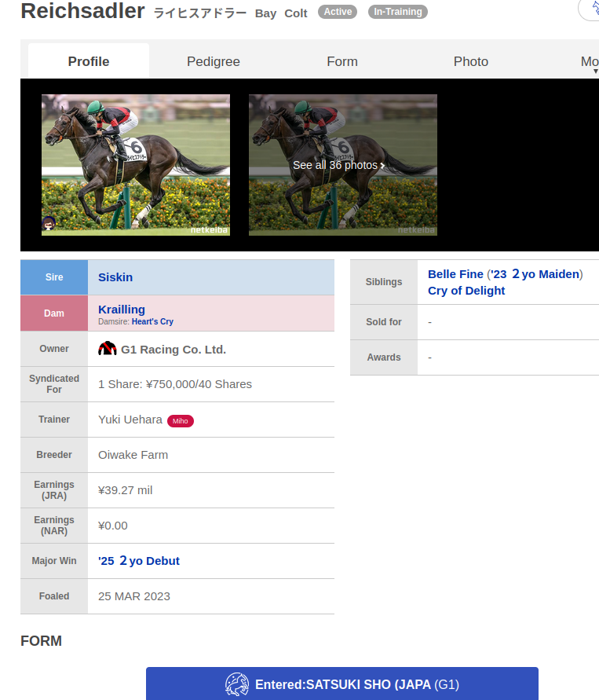
Task: Click breeder Oiwake Farm
Action: (133, 455)
